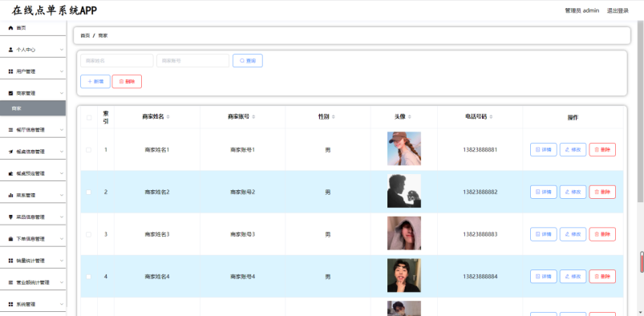This screenshot has width=644, height=316.
Task: Click the 退出登录 link
Action: tap(618, 10)
